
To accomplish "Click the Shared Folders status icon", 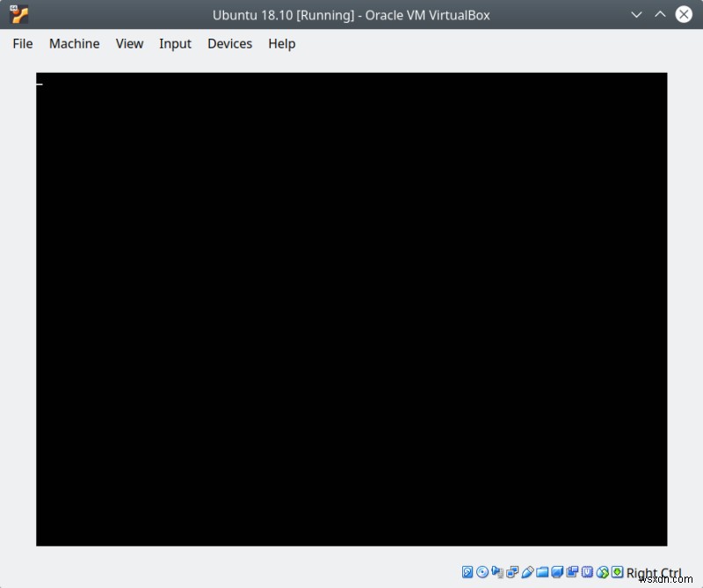I will (x=541, y=572).
